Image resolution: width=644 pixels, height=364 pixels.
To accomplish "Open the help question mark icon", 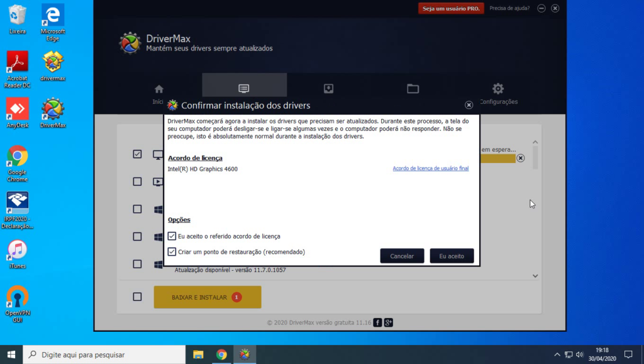I will coord(541,8).
